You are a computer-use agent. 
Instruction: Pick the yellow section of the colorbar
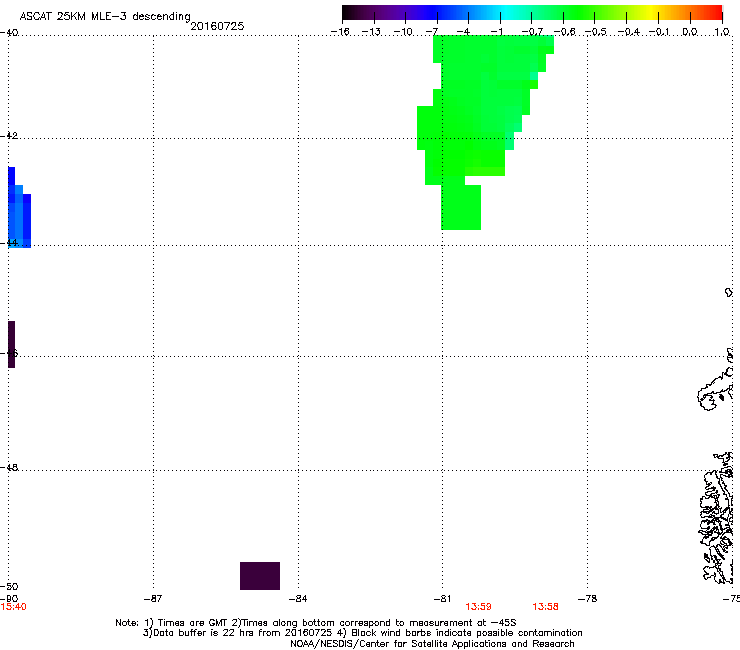[x=654, y=13]
